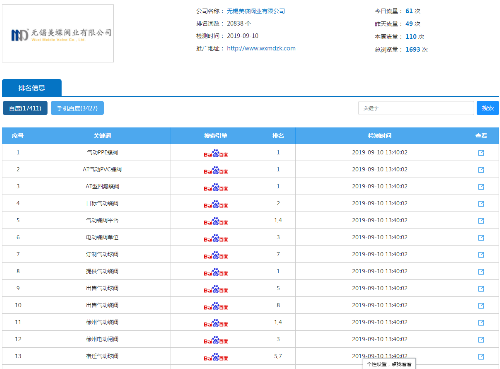Click the Baidu logo in row 12
This screenshot has height=369, width=500.
tap(216, 340)
